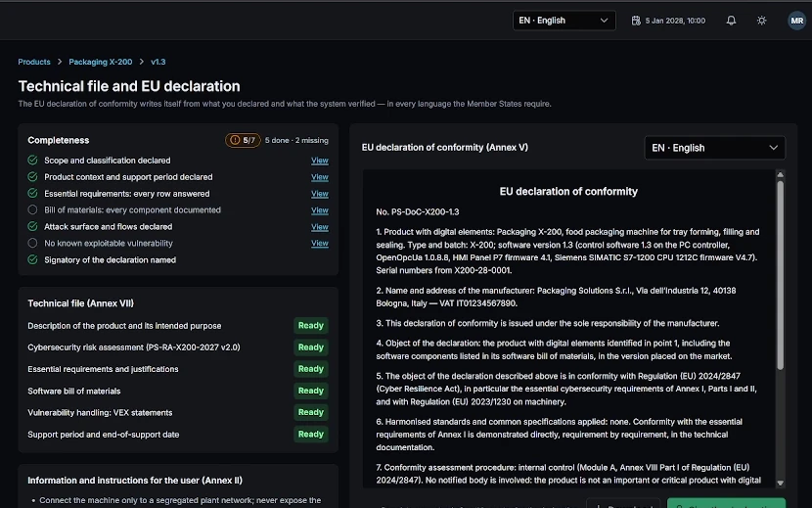Click the green check beside Signatory of the declaration
Screen dimensions: 812x508
[x=32, y=259]
